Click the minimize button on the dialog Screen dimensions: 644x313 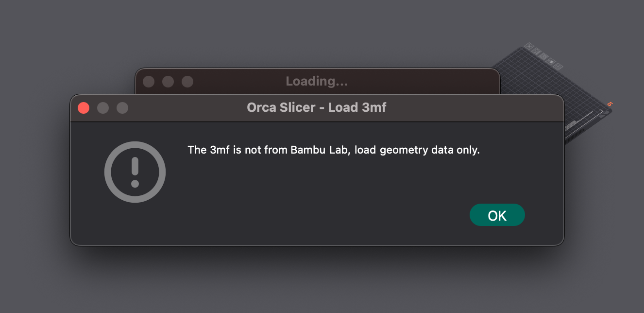click(x=103, y=107)
